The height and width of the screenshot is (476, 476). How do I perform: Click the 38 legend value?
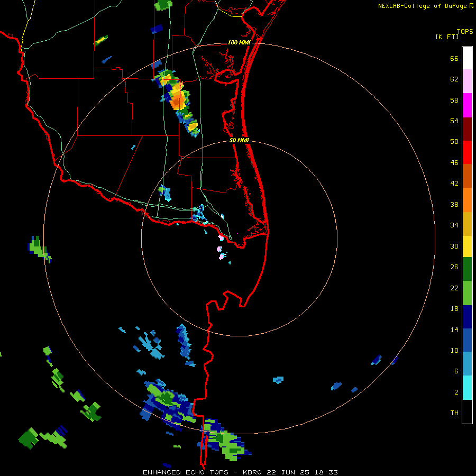[x=454, y=204]
